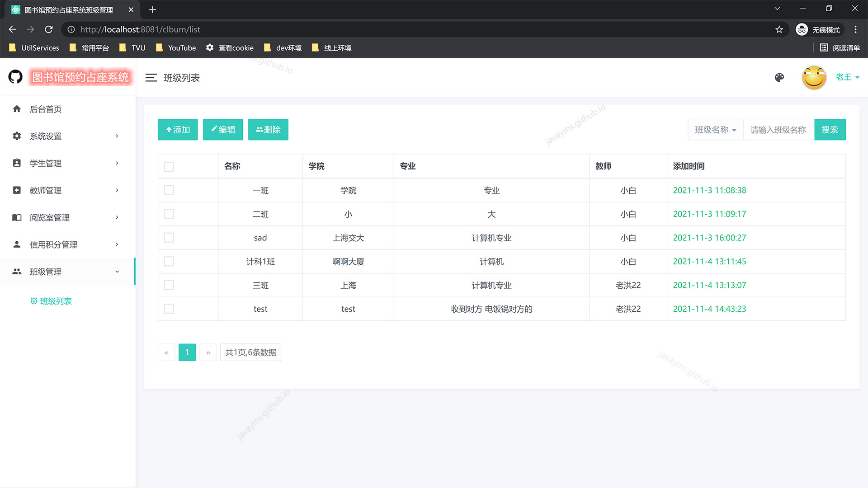Click the home icon beside 后台首页
Screen dimensions: 868x488
tap(17, 109)
